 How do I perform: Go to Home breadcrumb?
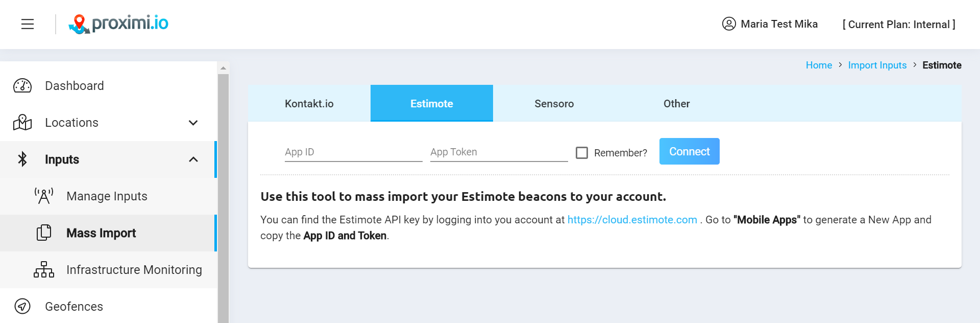[819, 65]
